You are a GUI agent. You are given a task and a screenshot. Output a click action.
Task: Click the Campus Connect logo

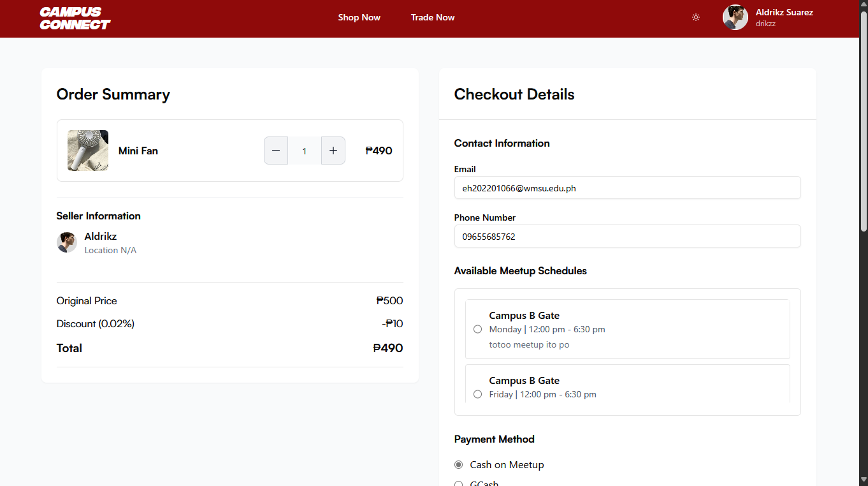(75, 18)
